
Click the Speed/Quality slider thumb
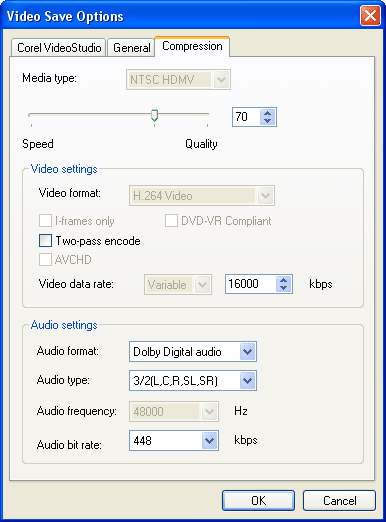[x=154, y=115]
